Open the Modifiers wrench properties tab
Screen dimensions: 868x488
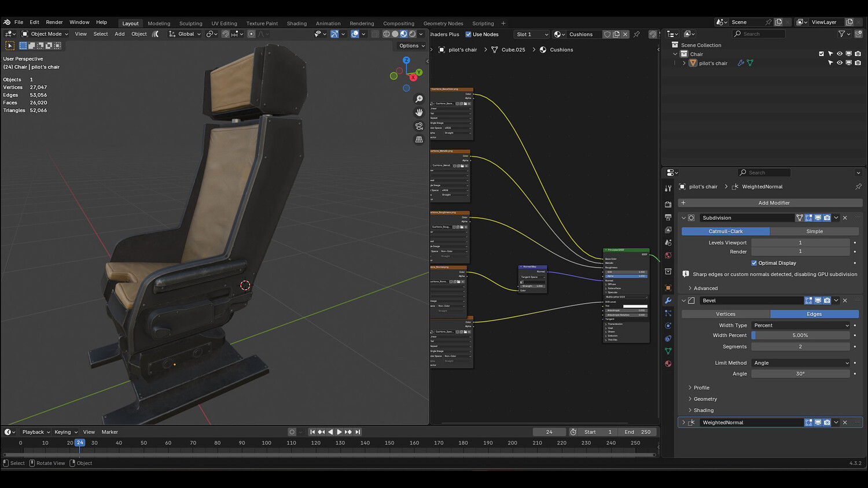pos(668,301)
